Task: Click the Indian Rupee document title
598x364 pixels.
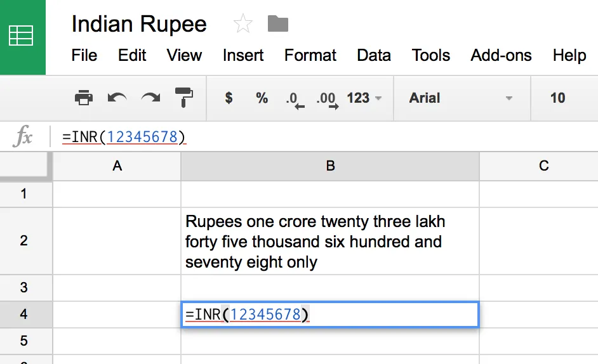Action: click(139, 24)
